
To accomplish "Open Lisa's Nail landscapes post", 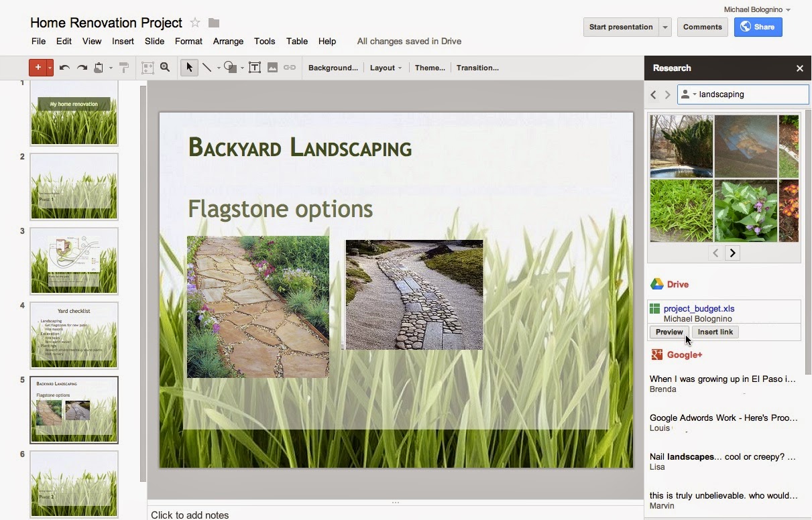I will 723,456.
